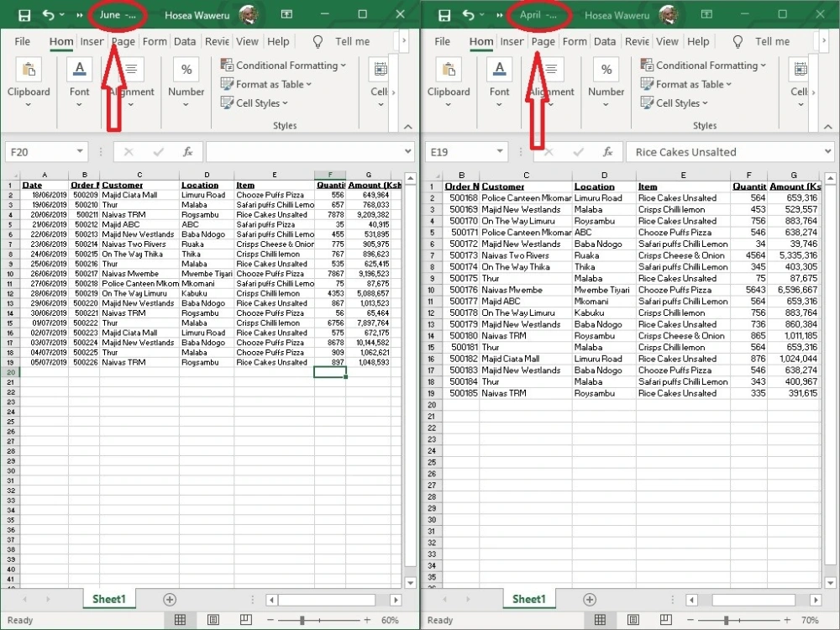This screenshot has width=840, height=630.
Task: Click Format as Table in the April workbook
Action: [690, 84]
